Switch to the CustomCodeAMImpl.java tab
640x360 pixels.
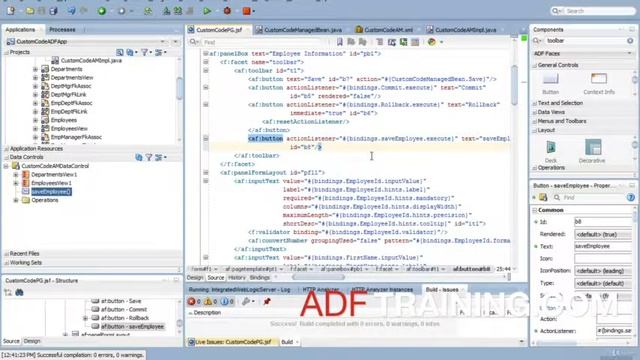[465, 30]
